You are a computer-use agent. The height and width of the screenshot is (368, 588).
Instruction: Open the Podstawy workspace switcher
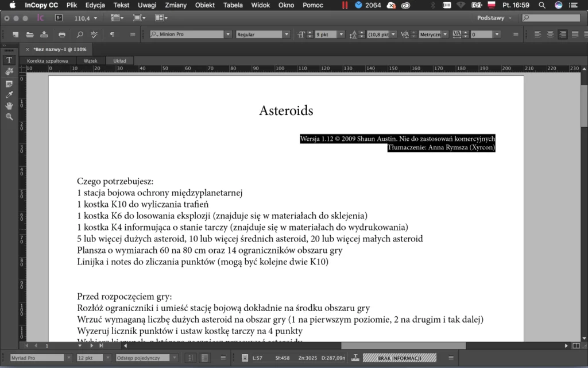point(494,18)
